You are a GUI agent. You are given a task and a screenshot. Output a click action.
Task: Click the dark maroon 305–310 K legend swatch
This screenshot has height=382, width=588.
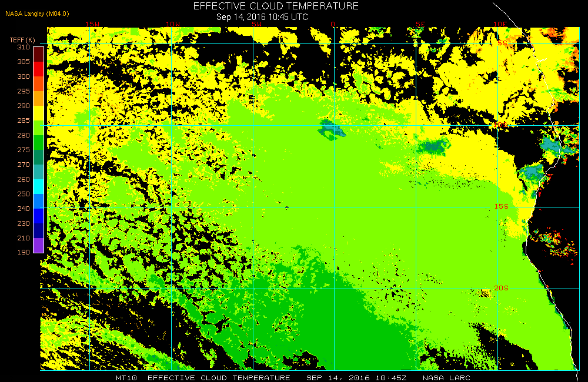38,54
